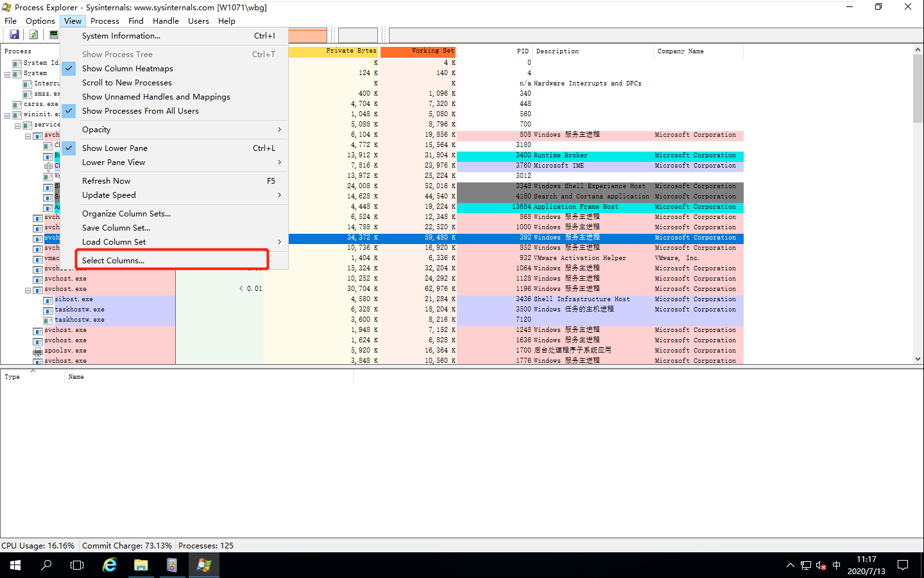Click the System Idle Process icon

[17, 63]
